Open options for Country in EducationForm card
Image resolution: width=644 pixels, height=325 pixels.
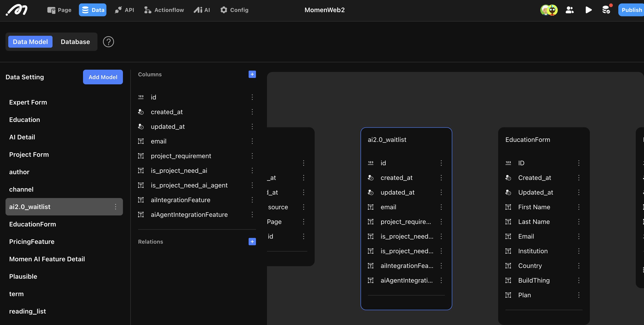click(578, 266)
